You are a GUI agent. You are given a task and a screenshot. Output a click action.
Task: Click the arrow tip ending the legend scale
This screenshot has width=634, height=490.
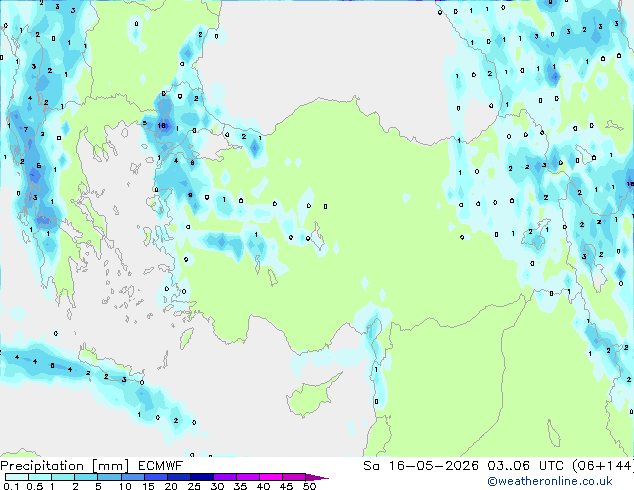pyautogui.click(x=318, y=477)
